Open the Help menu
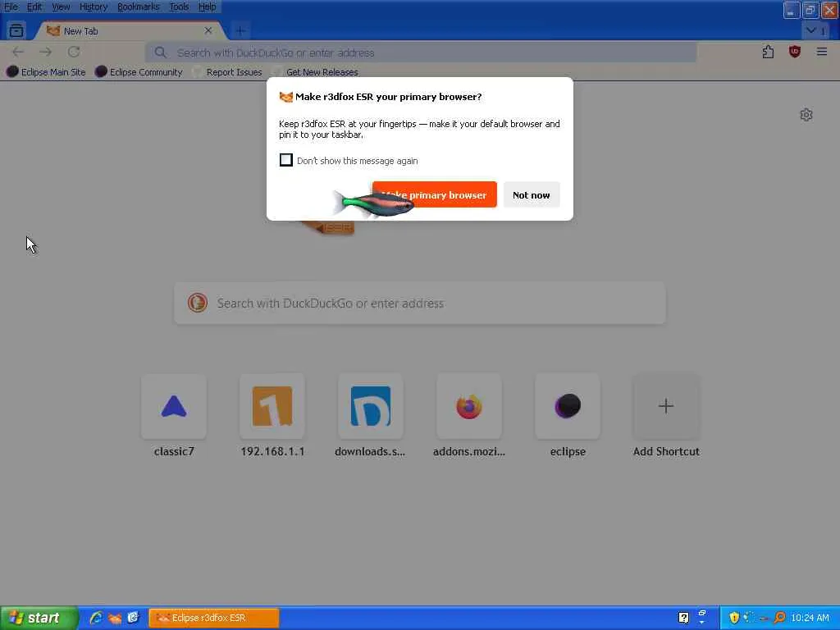The image size is (840, 630). (x=207, y=7)
